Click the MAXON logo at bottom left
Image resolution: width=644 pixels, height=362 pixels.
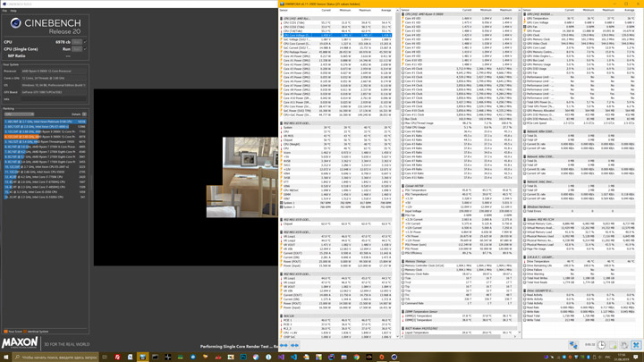[x=20, y=342]
